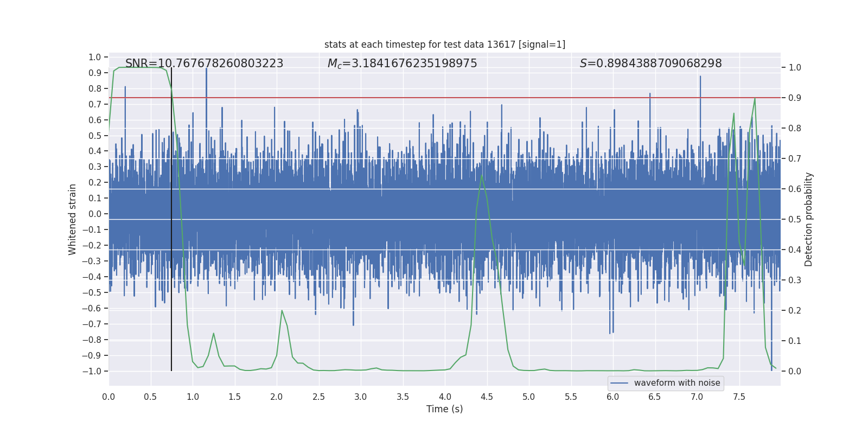The width and height of the screenshot is (868, 434).
Task: Click the plot title mentioning test data 13617
Action: tap(445, 44)
